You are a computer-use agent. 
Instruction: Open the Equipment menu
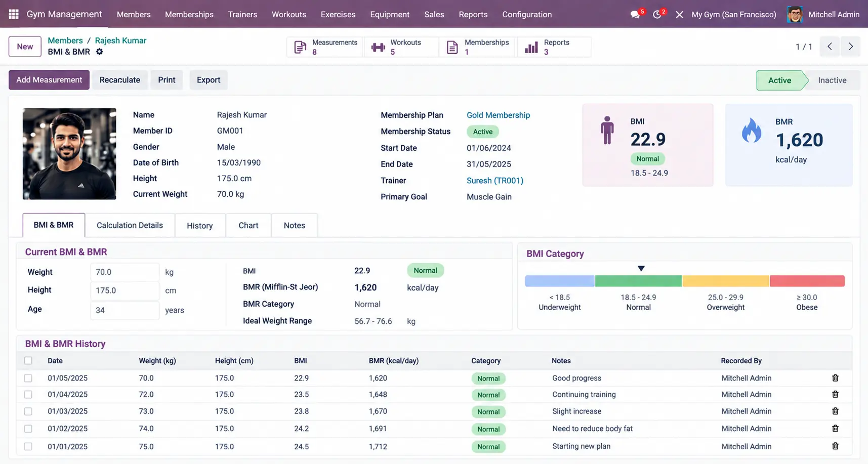pos(390,14)
